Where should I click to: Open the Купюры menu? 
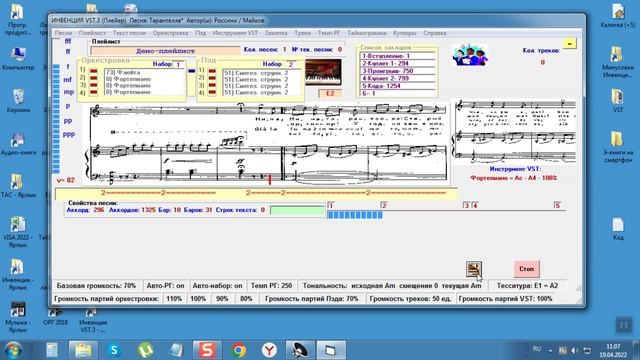(404, 33)
